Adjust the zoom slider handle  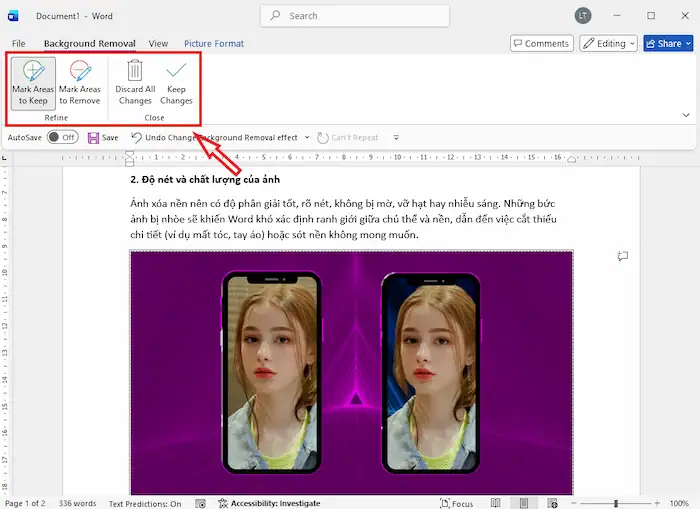pos(616,503)
